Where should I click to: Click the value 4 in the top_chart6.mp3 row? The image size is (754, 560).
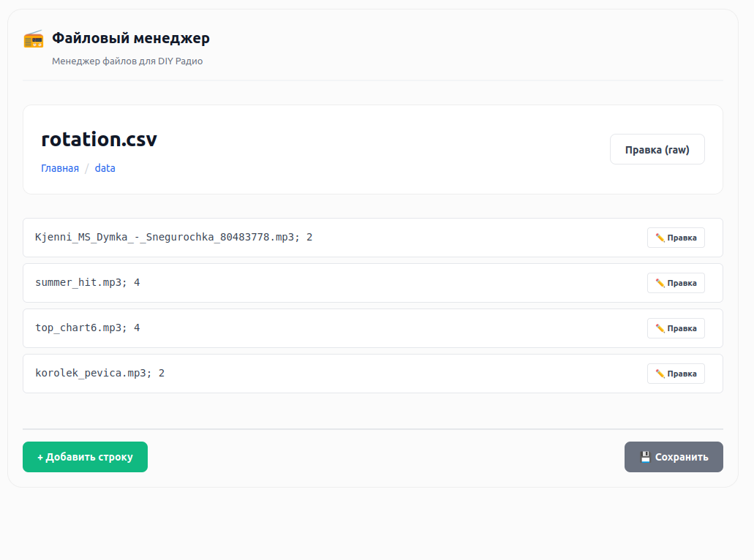tap(137, 328)
